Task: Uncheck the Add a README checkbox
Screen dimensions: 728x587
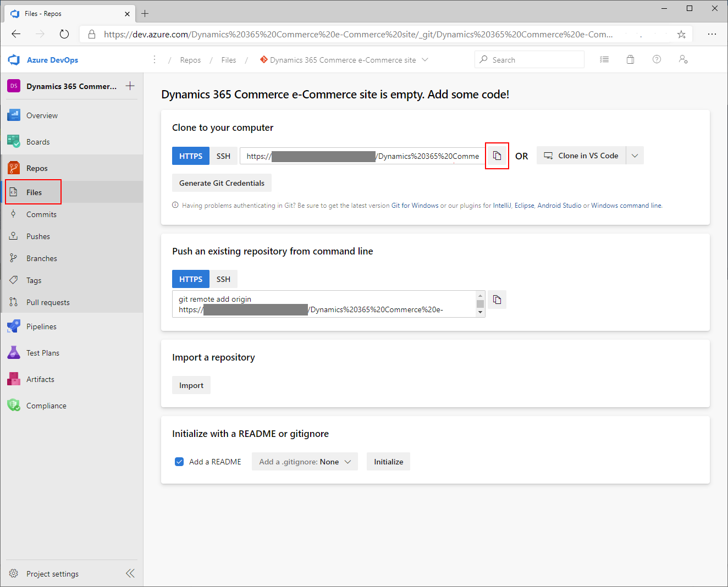Action: tap(179, 461)
